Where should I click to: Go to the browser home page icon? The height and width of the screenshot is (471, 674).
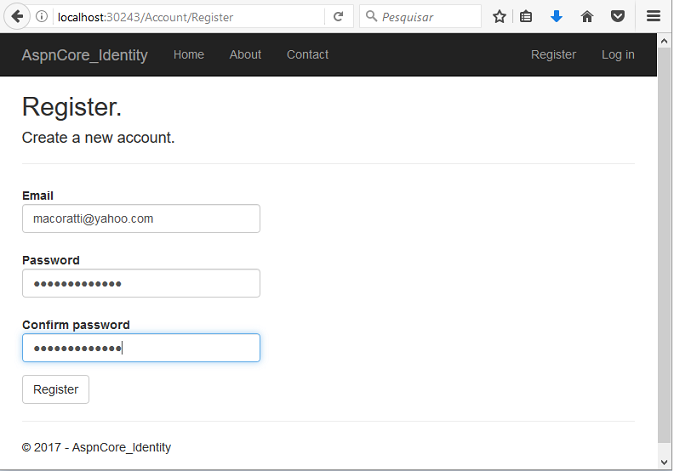click(x=587, y=17)
